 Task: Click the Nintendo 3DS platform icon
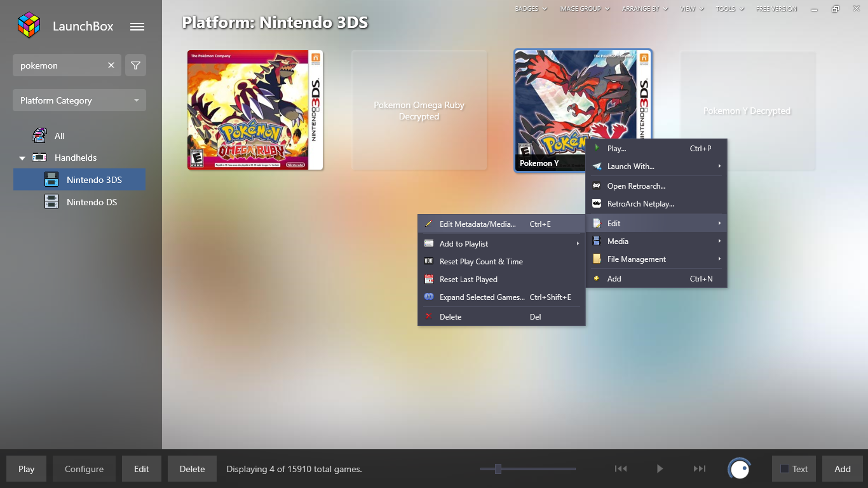point(51,180)
